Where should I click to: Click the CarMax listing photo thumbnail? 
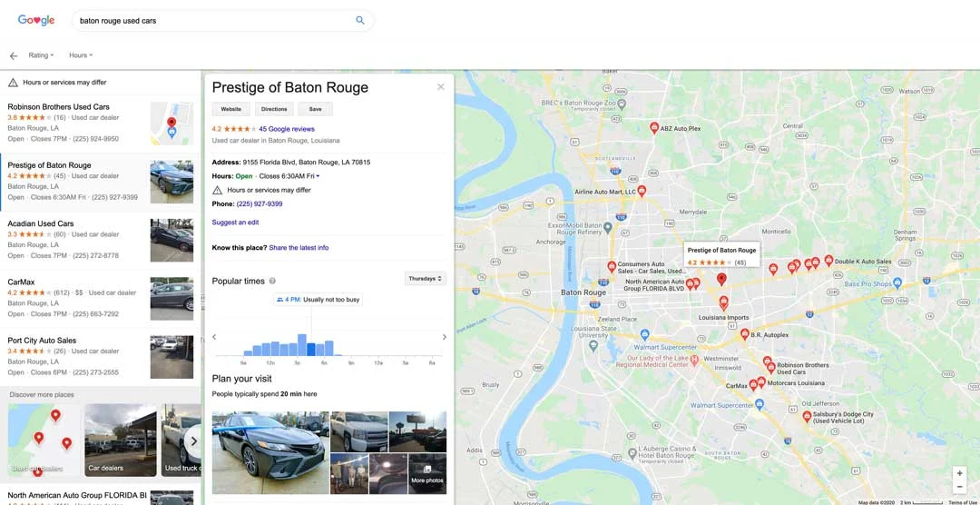point(171,299)
